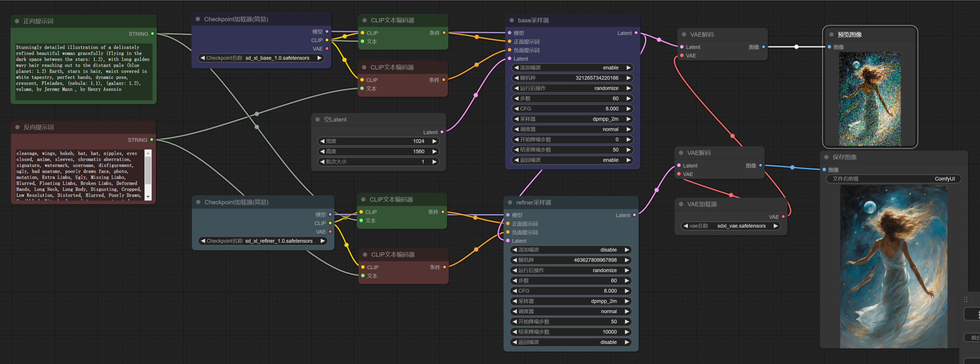This screenshot has height=364, width=980.
Task: Click the VAE加载器 node collapse dot
Action: point(681,204)
